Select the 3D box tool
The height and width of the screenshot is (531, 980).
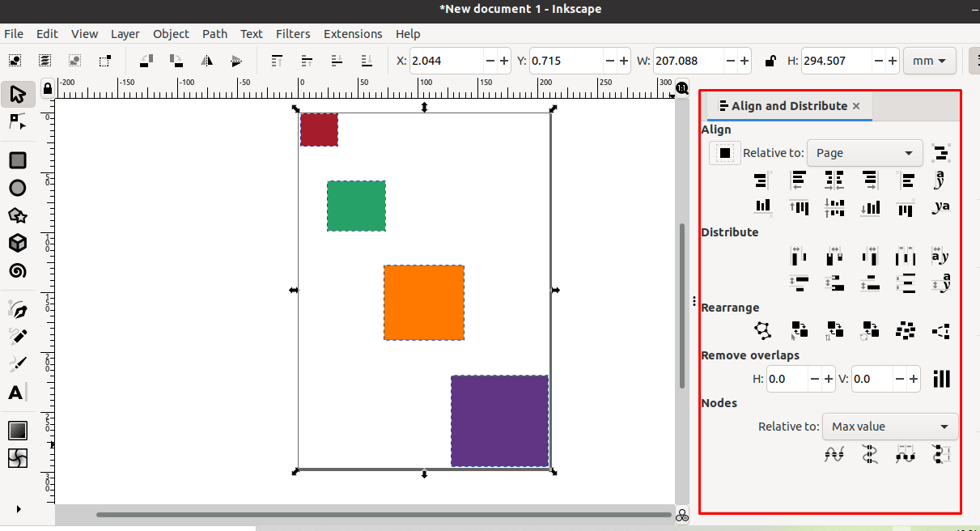point(18,243)
